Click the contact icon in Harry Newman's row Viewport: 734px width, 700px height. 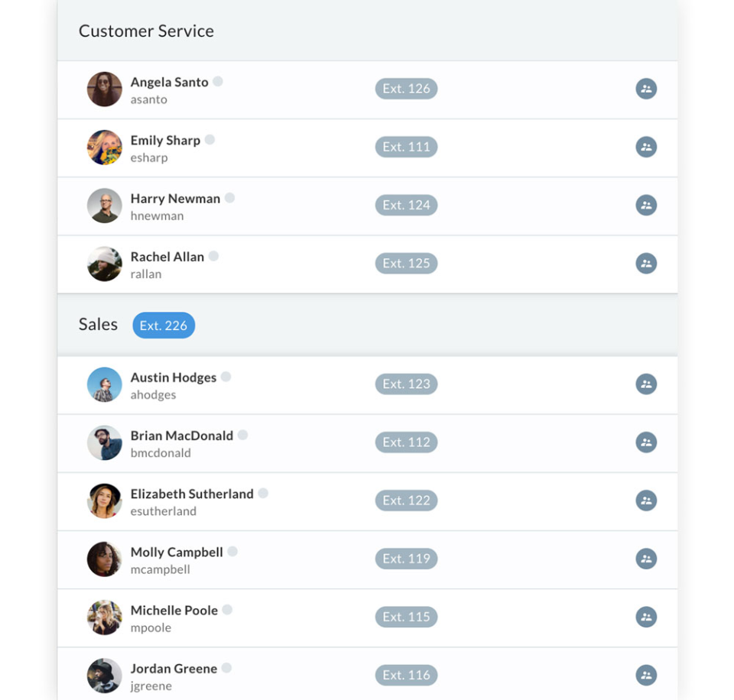pos(646,205)
